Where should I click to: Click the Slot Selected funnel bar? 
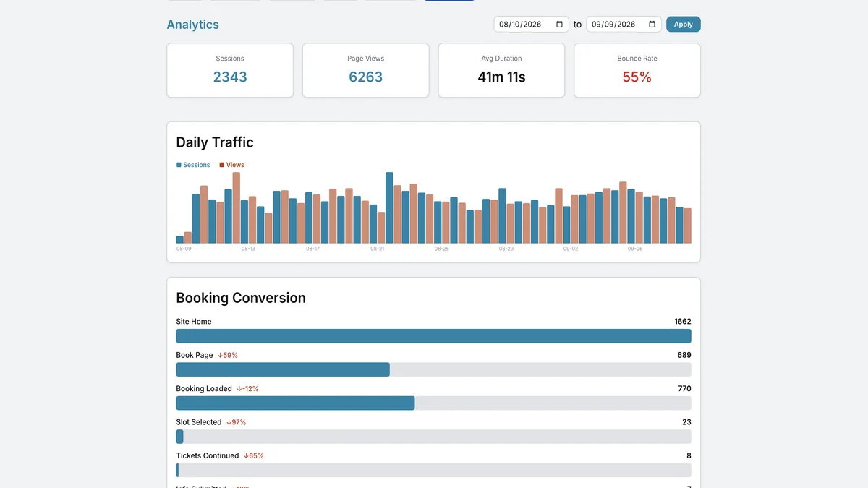coord(433,437)
